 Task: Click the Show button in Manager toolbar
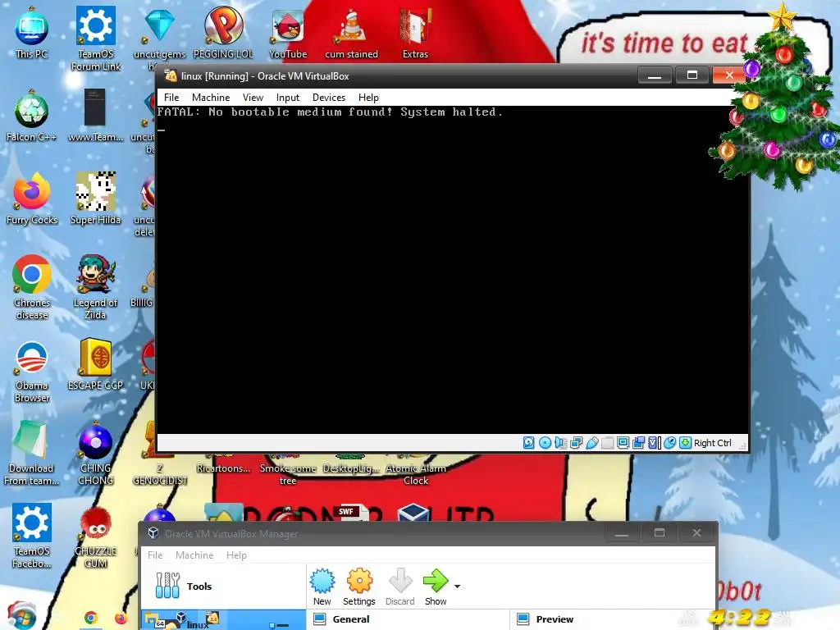pyautogui.click(x=436, y=587)
